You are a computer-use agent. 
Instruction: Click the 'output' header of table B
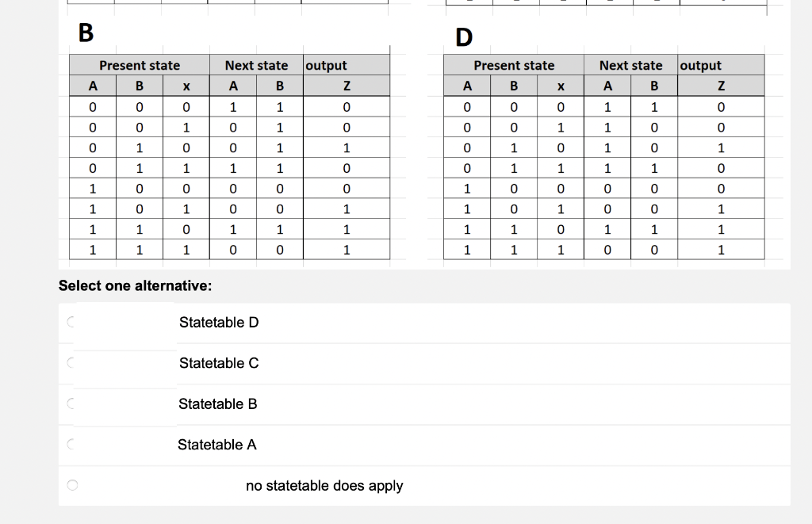(326, 65)
